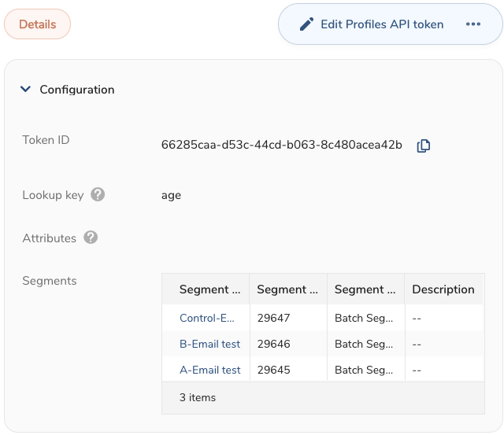The height and width of the screenshot is (435, 504).
Task: Collapse the Configuration section chevron
Action: pos(26,90)
